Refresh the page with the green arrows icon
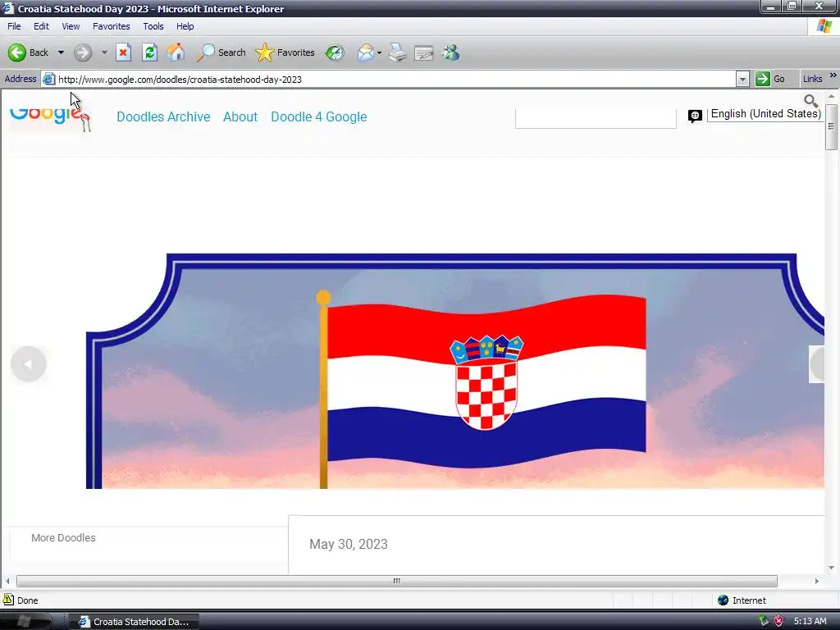This screenshot has height=630, width=840. 149,52
